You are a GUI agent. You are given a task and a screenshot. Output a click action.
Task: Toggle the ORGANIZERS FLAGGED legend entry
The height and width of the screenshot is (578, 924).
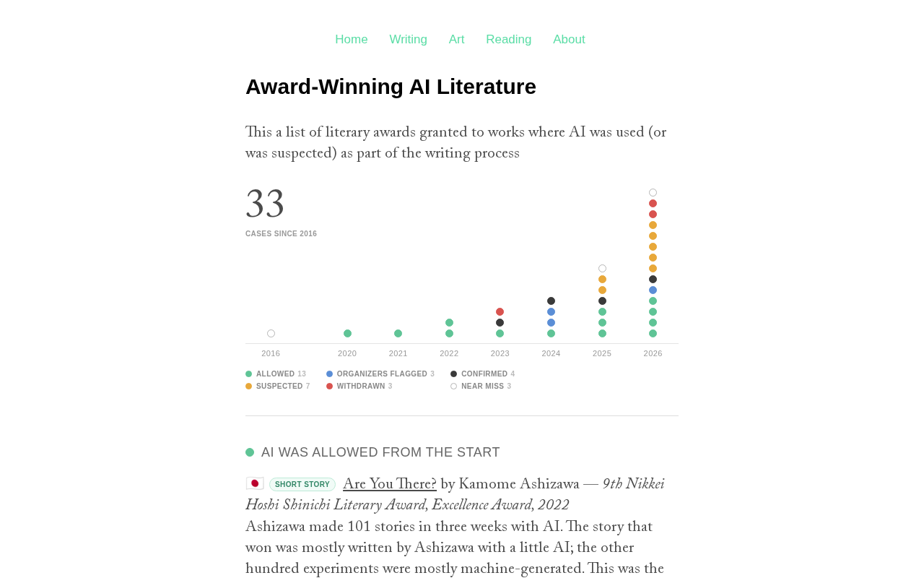pos(380,374)
